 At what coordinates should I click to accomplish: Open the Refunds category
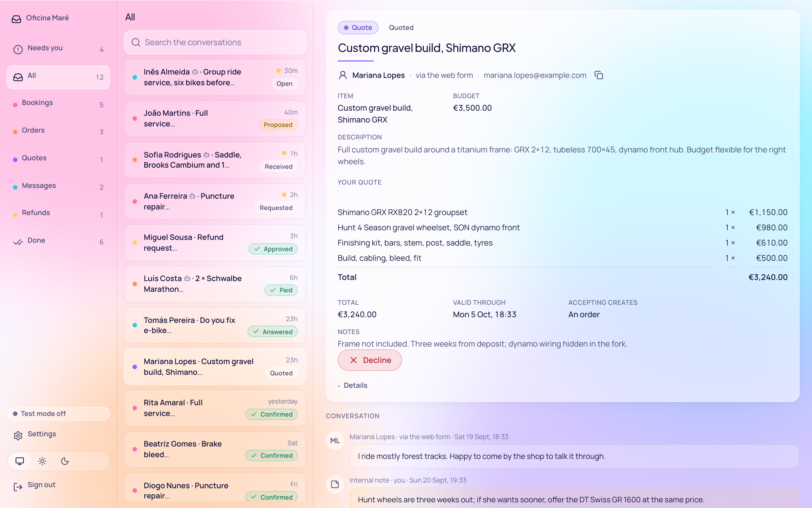point(58,214)
